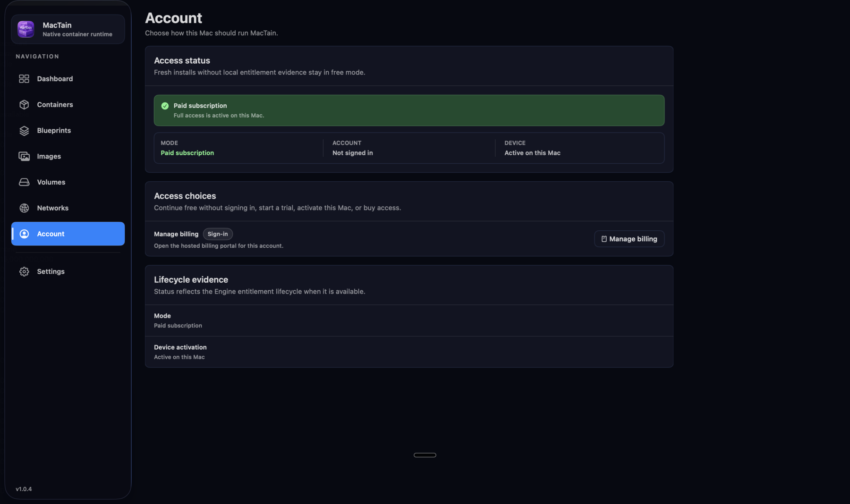Click the MacTain title in the sidebar

pyautogui.click(x=57, y=25)
